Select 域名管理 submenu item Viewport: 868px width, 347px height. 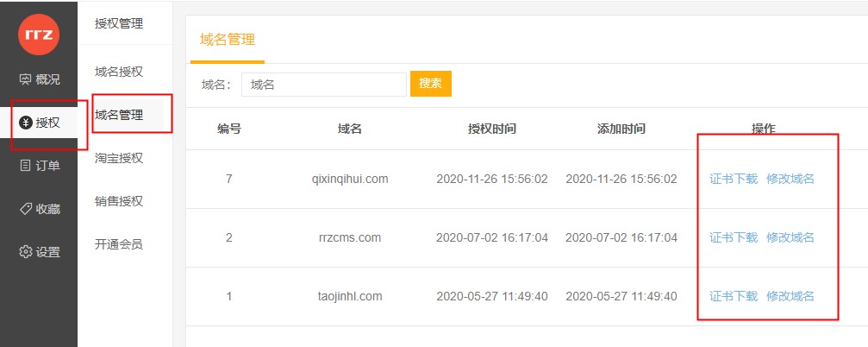(119, 115)
